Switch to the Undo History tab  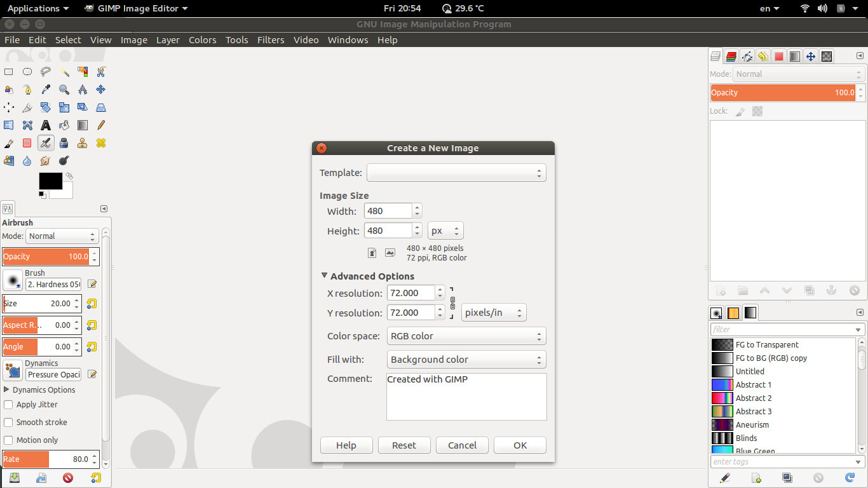click(x=763, y=56)
